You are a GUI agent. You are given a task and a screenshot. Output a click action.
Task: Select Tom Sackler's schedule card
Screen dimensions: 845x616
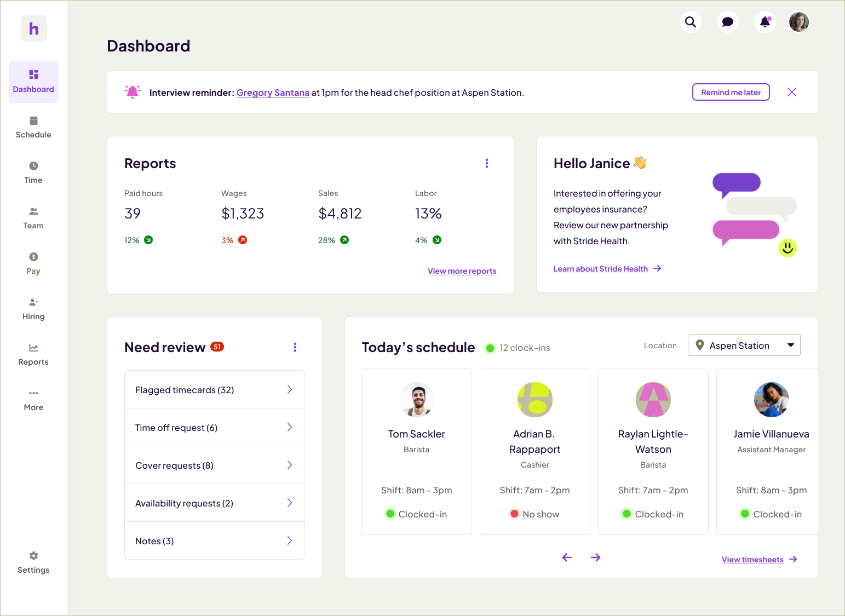point(417,452)
